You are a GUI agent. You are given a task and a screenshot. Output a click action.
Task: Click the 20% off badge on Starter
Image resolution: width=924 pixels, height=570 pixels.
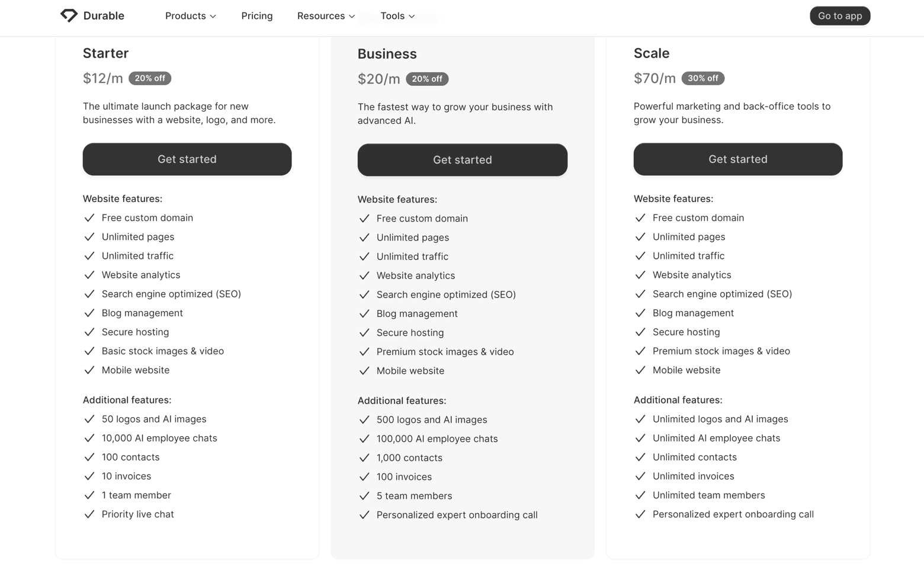(x=150, y=78)
